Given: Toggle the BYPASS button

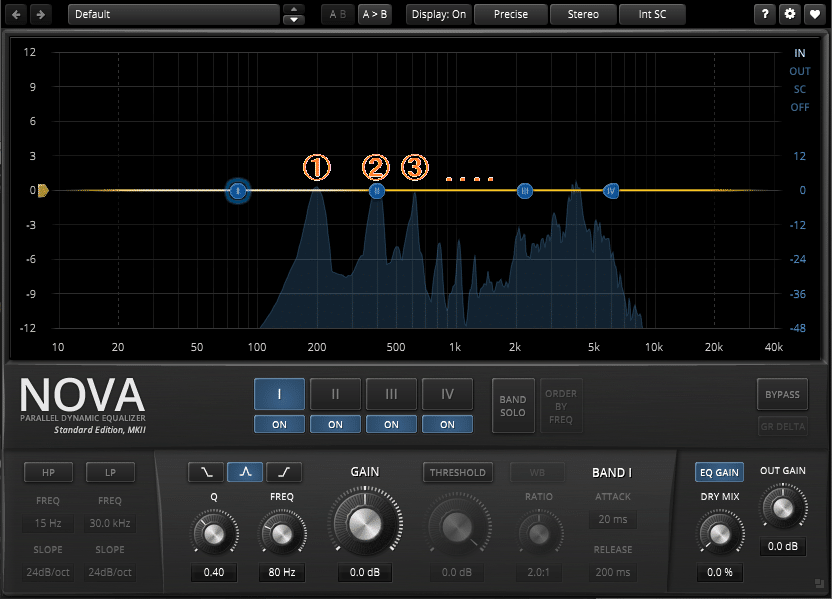Looking at the screenshot, I should tap(782, 394).
